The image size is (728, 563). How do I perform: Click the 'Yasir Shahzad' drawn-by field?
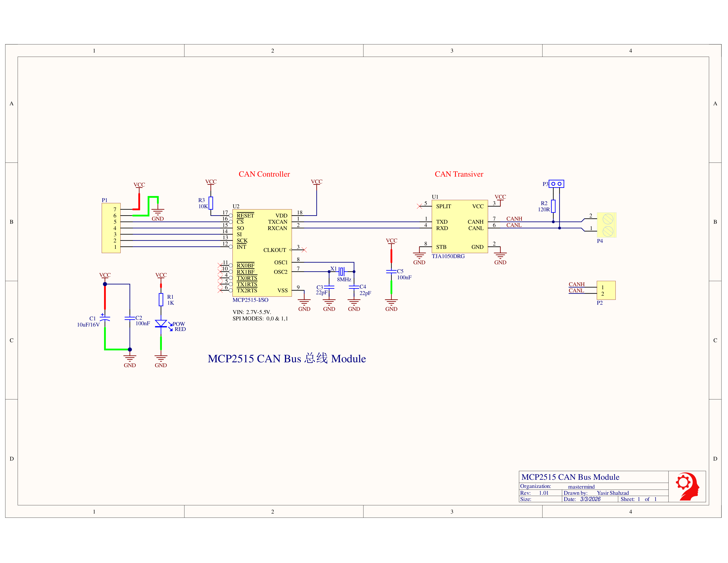[613, 493]
